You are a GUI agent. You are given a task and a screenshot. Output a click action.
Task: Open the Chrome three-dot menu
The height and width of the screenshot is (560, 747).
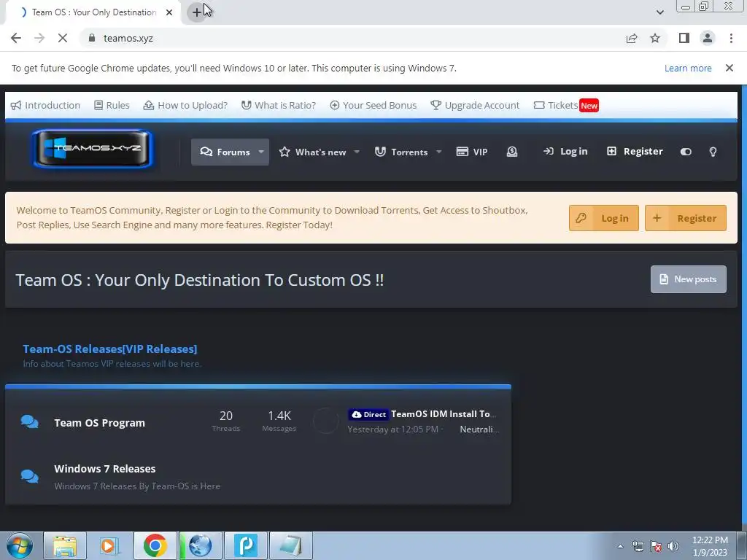pyautogui.click(x=731, y=38)
